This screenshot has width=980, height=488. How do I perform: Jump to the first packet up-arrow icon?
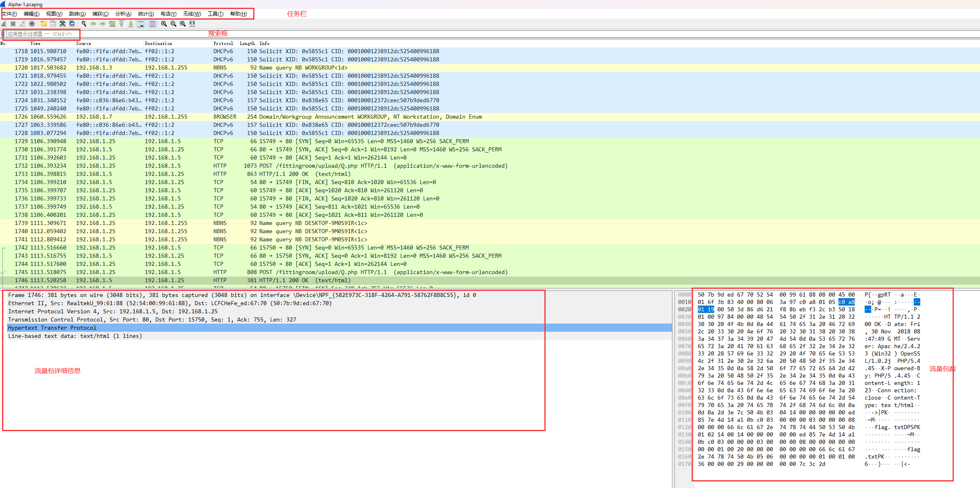[x=121, y=24]
